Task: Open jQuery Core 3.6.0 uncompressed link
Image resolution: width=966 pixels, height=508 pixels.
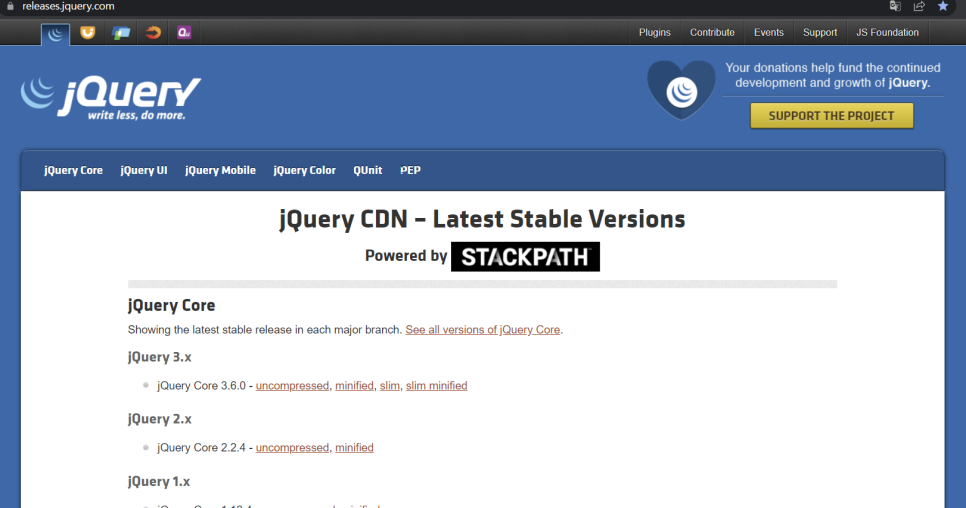Action: pos(292,386)
